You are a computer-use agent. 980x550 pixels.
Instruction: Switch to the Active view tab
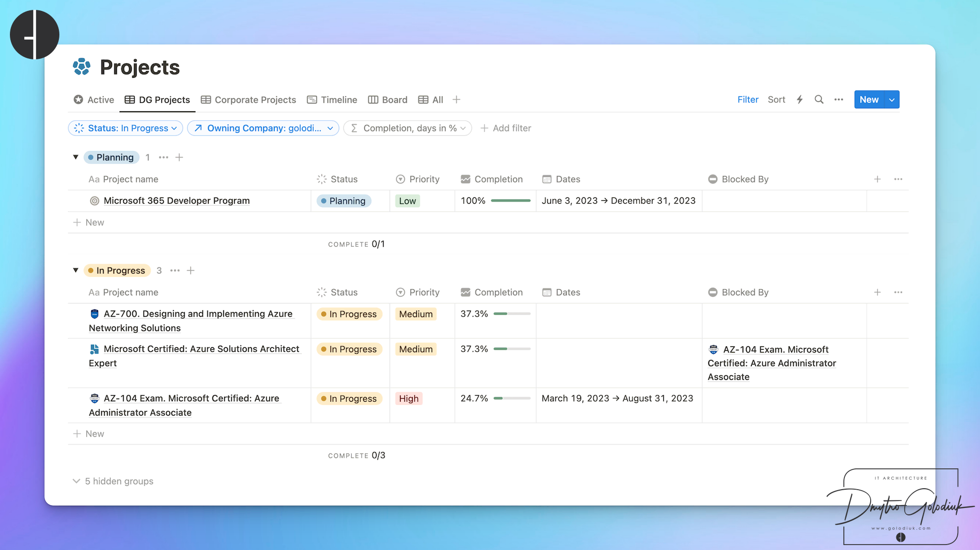pyautogui.click(x=94, y=99)
